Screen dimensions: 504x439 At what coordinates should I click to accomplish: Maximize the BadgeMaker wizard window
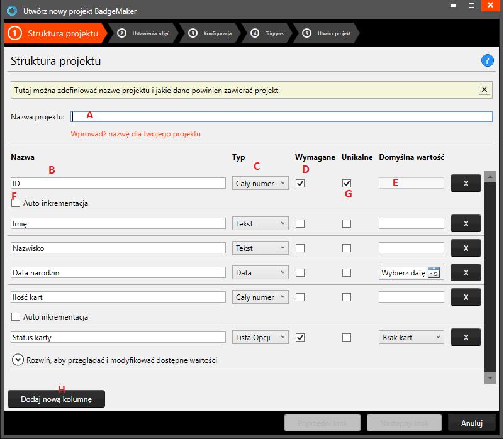471,5
